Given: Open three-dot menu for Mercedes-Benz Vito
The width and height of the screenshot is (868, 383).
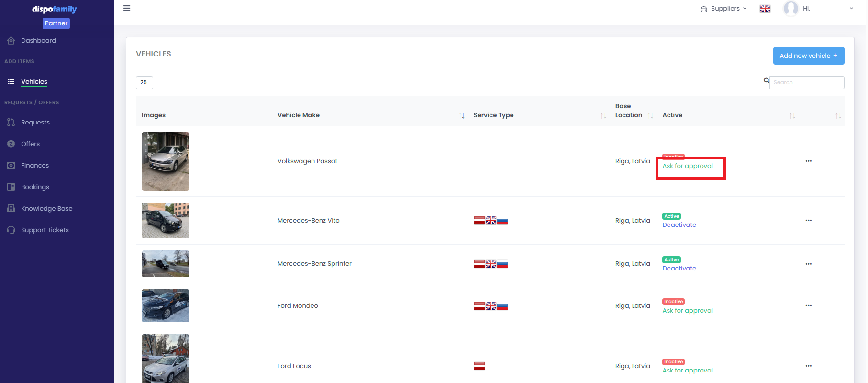Looking at the screenshot, I should pyautogui.click(x=808, y=221).
